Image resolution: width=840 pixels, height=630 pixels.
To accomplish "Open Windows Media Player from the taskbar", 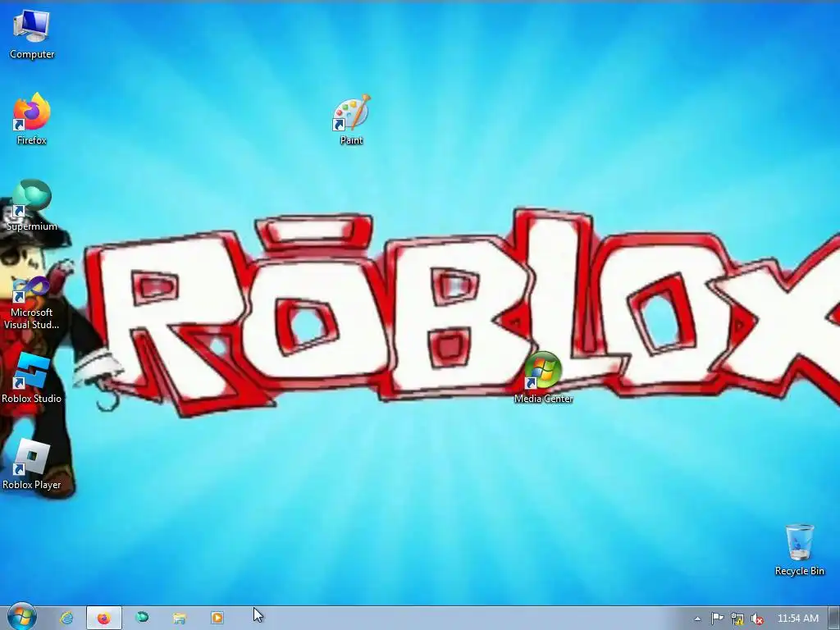I will click(x=217, y=618).
